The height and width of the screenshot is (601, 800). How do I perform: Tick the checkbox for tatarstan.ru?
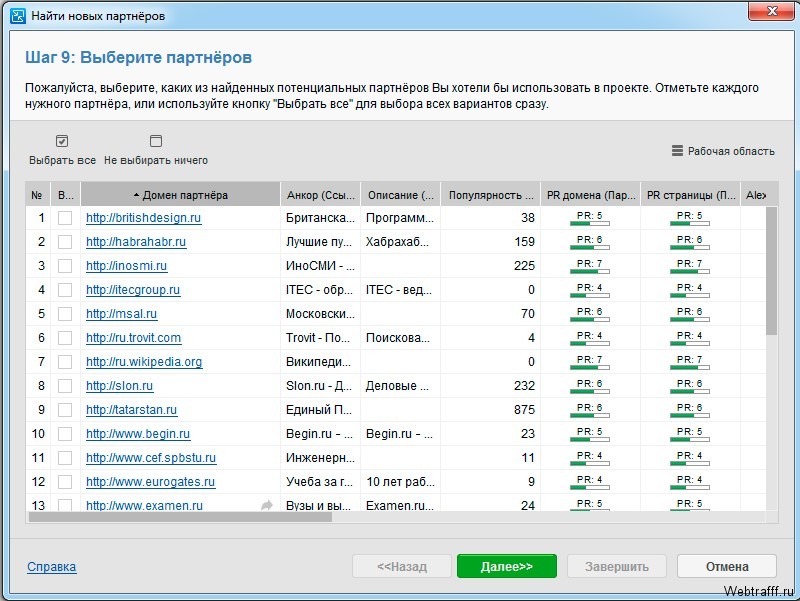(x=65, y=410)
